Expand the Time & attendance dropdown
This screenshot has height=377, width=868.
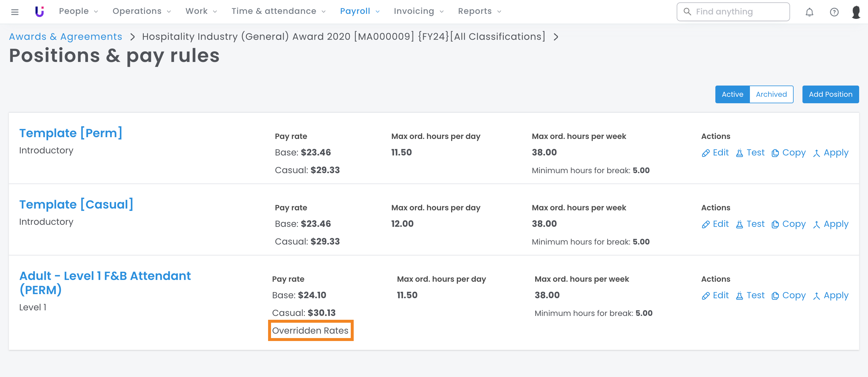pos(278,12)
